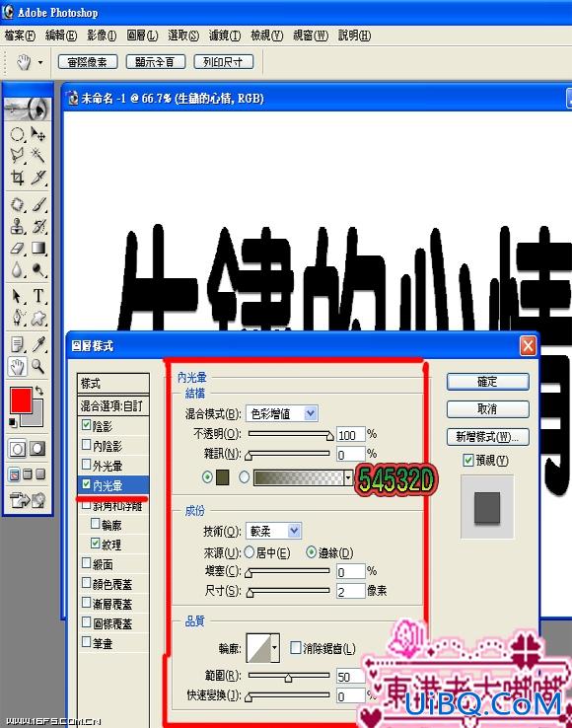This screenshot has height=728, width=572.
Task: Choose the standard screen mode icon
Action: pos(15,474)
